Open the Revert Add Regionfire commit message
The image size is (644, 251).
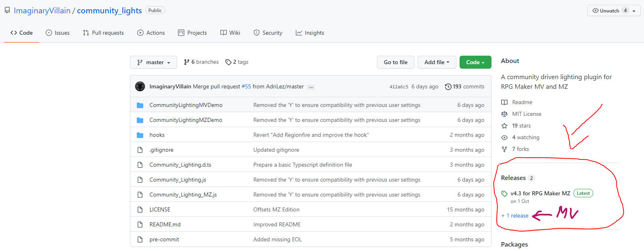click(311, 135)
